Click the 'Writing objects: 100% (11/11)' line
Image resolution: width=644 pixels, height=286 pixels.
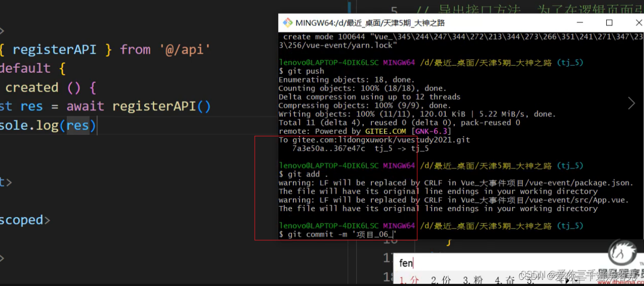(417, 114)
